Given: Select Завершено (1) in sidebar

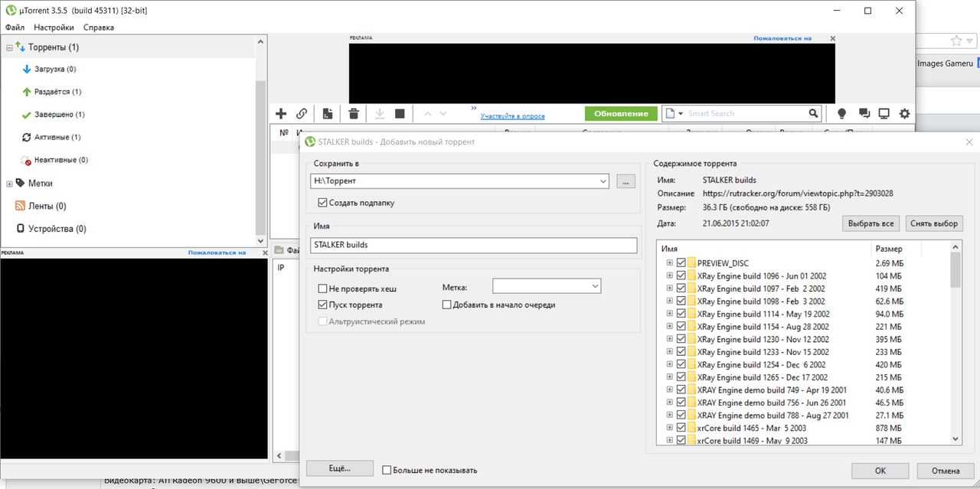Looking at the screenshot, I should 53,115.
